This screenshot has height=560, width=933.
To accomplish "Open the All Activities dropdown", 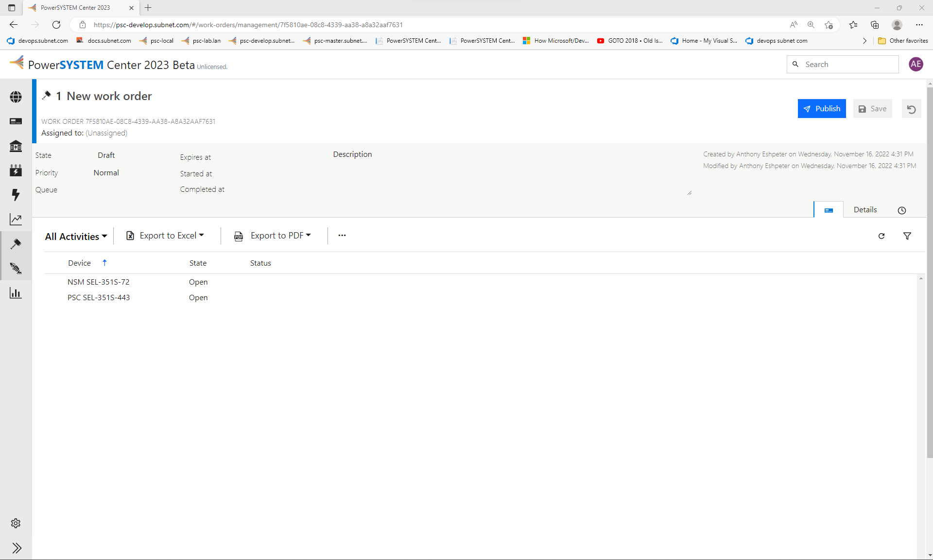I will coord(76,237).
